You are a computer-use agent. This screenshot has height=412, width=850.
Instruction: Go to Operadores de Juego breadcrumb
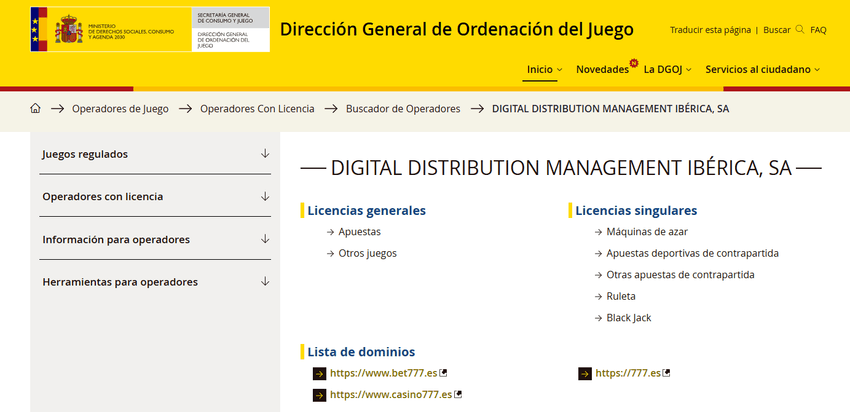(x=120, y=108)
